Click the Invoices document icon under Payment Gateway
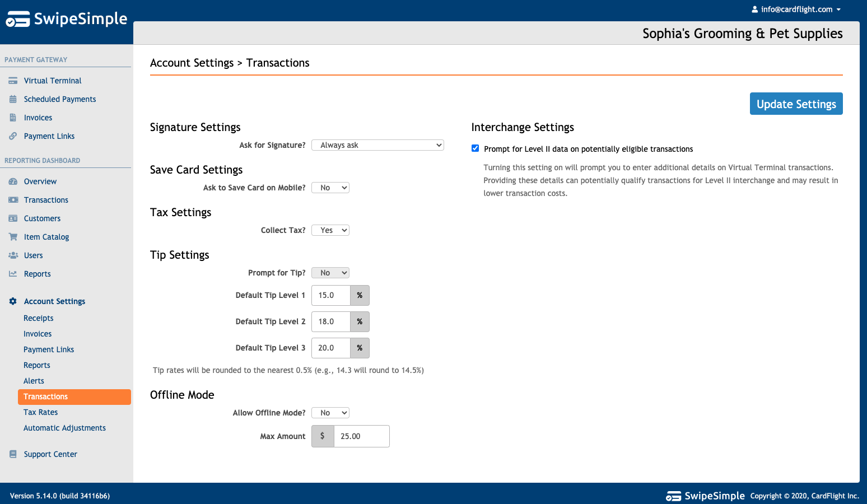 point(13,118)
